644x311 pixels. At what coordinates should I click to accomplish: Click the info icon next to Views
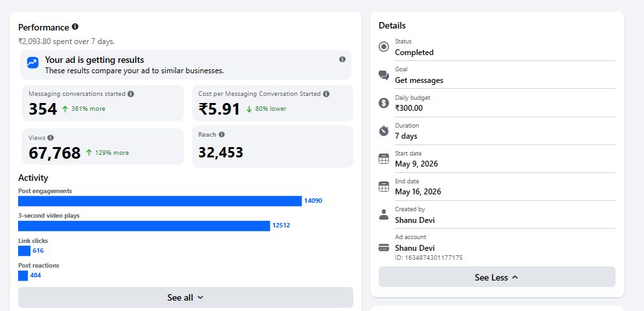click(x=50, y=138)
